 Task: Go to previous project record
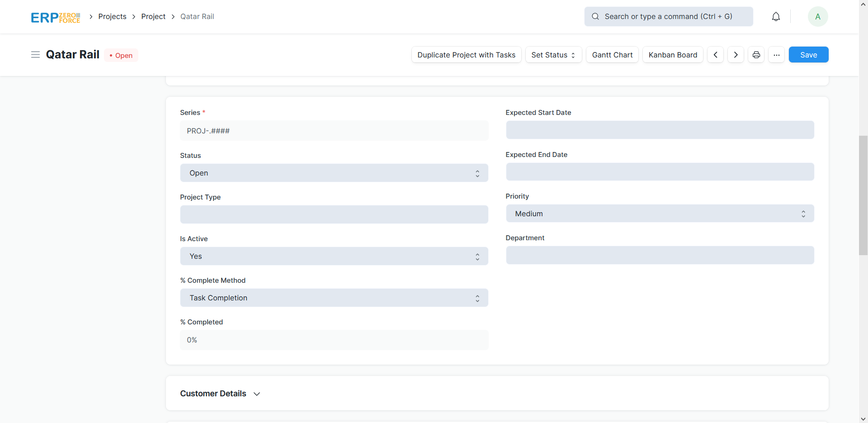click(x=715, y=55)
